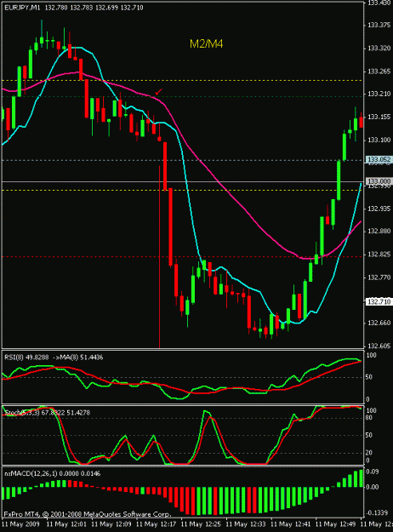Click the FxPro MT4 MetaQuotes copyright text
Image resolution: width=393 pixels, height=532 pixels.
click(x=88, y=514)
